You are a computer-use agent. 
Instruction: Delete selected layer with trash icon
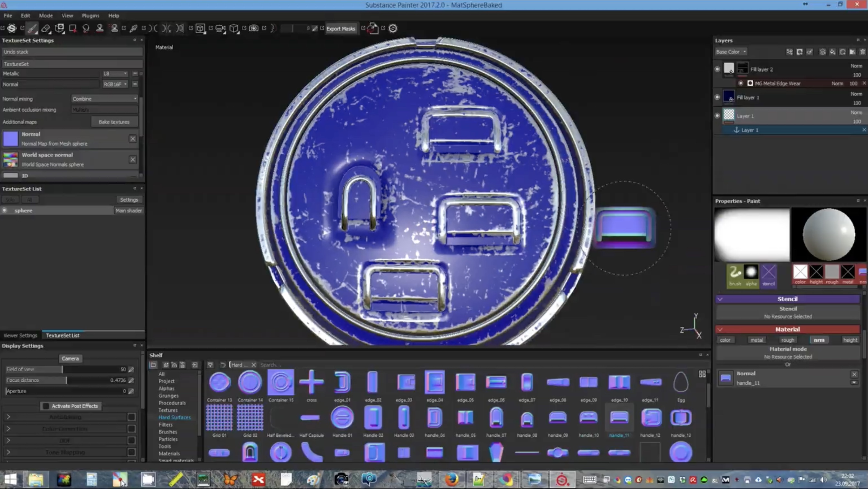(863, 52)
